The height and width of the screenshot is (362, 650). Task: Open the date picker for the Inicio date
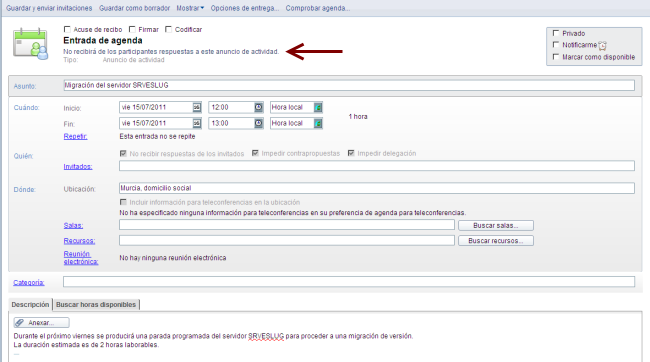(x=197, y=107)
